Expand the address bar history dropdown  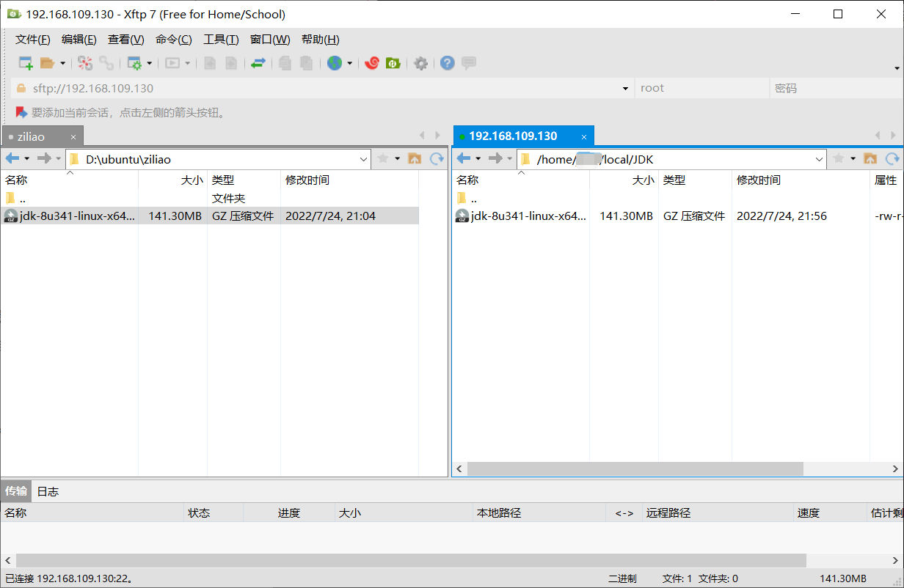(x=625, y=89)
